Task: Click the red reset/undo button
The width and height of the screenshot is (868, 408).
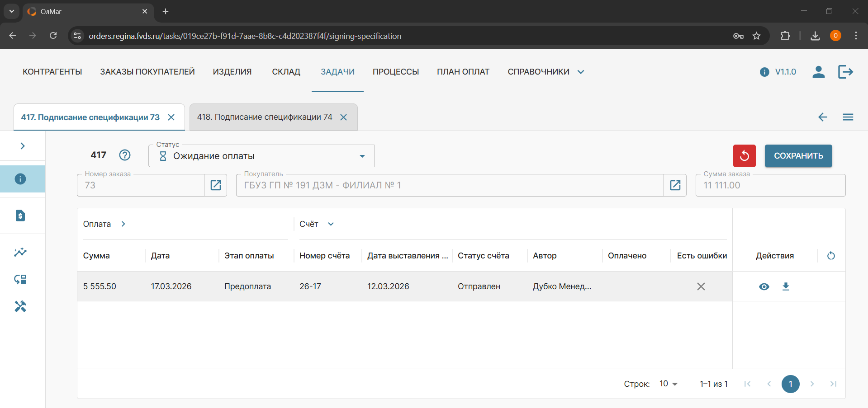Action: 744,156
